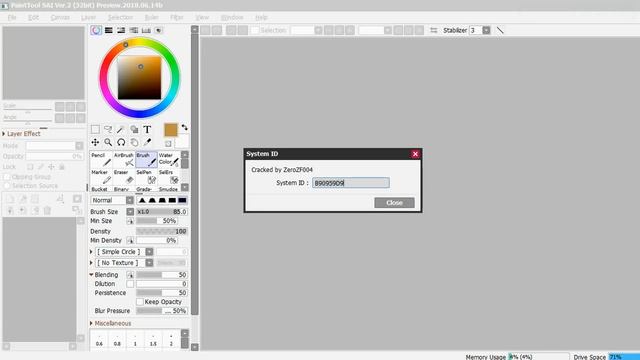This screenshot has height=360, width=640.
Task: Pick brush size preset 1.5
Action: 153,340
